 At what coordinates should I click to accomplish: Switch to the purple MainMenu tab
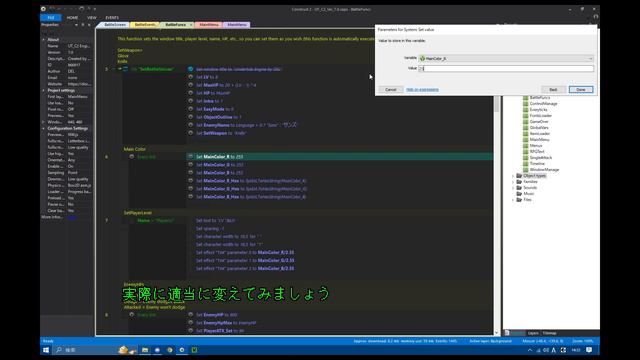tap(237, 25)
